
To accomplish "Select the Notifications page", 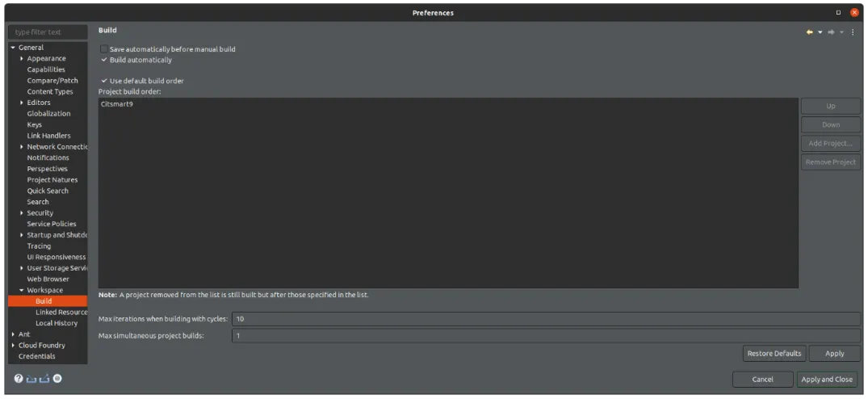I will coord(48,157).
